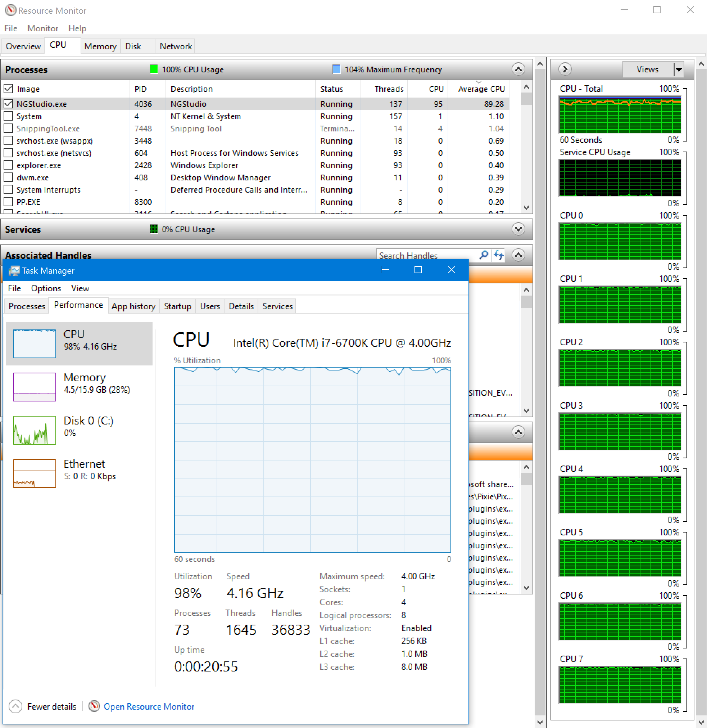Collapse Task Manager with Fewer details arrow icon

15,706
